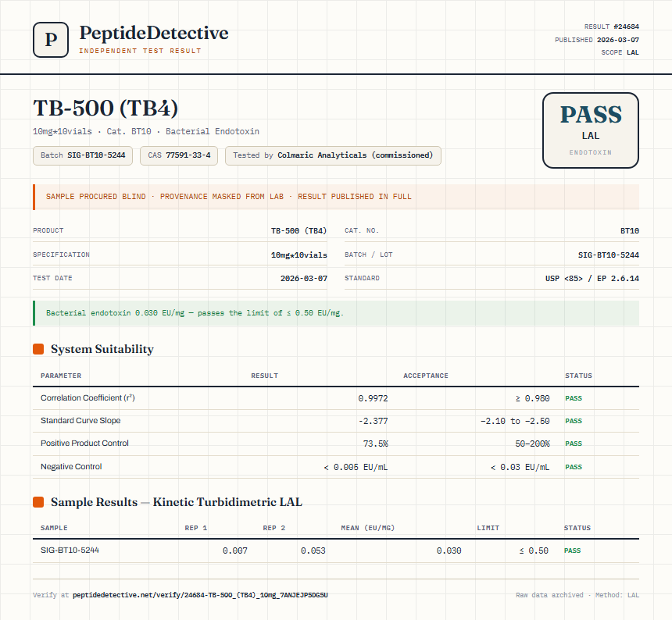Click the INDEPENDENT TEST RESULT tagline

tap(140, 51)
